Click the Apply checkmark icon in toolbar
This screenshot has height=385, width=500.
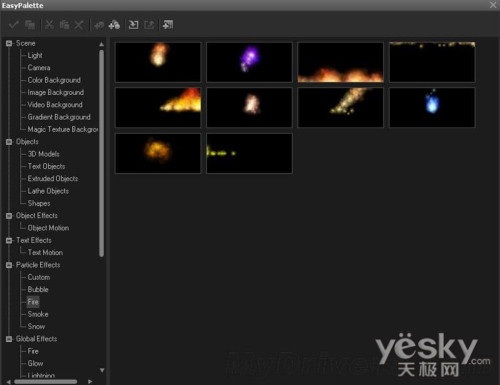(x=14, y=25)
